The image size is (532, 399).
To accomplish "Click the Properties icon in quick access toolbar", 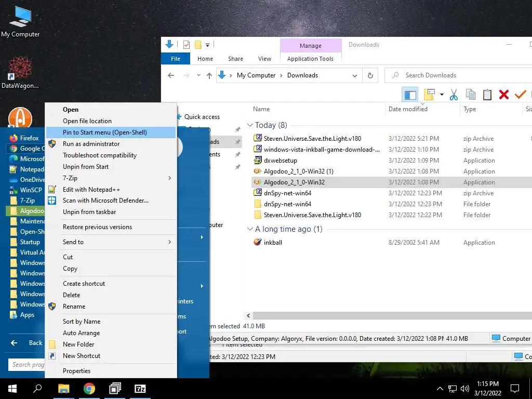I will coord(187,45).
